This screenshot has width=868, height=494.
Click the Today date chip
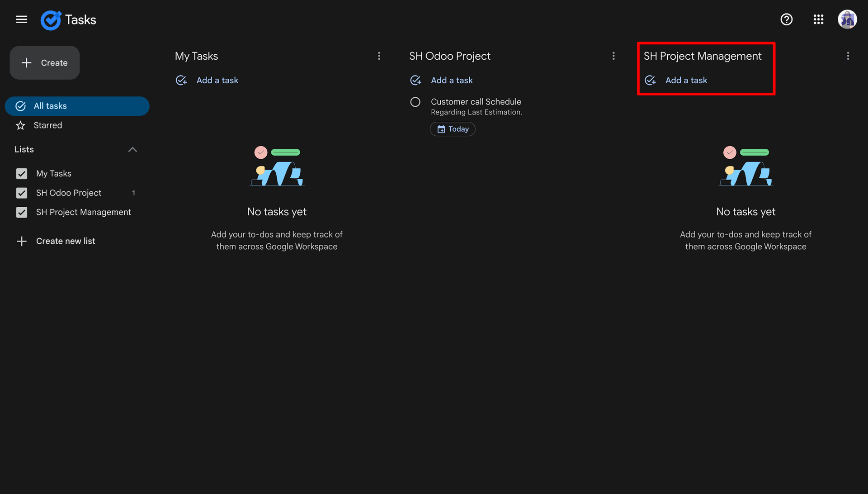tap(453, 129)
